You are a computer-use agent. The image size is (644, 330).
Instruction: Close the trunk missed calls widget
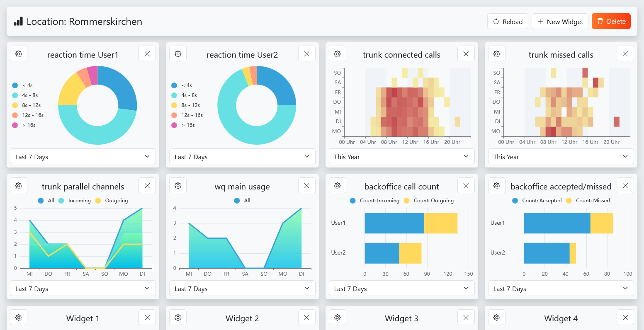pyautogui.click(x=625, y=54)
